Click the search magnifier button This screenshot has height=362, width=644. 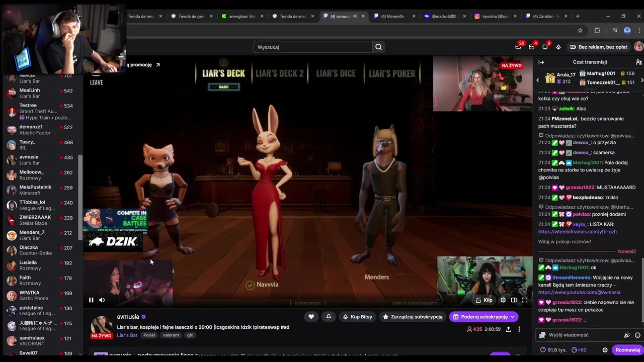pyautogui.click(x=378, y=47)
